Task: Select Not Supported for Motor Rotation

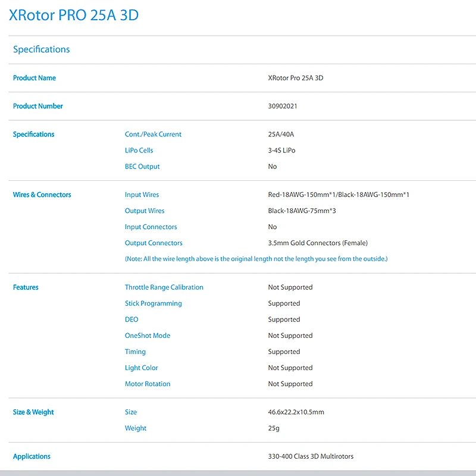Action: pos(290,384)
